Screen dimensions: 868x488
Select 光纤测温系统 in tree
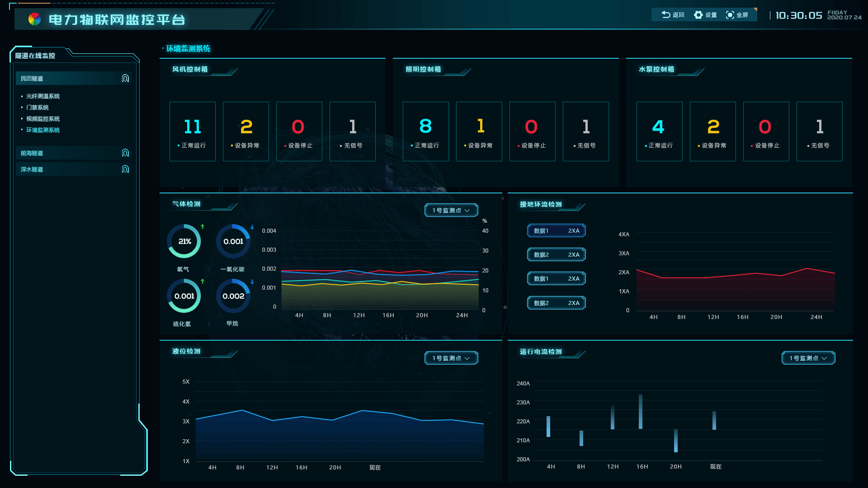(43, 96)
